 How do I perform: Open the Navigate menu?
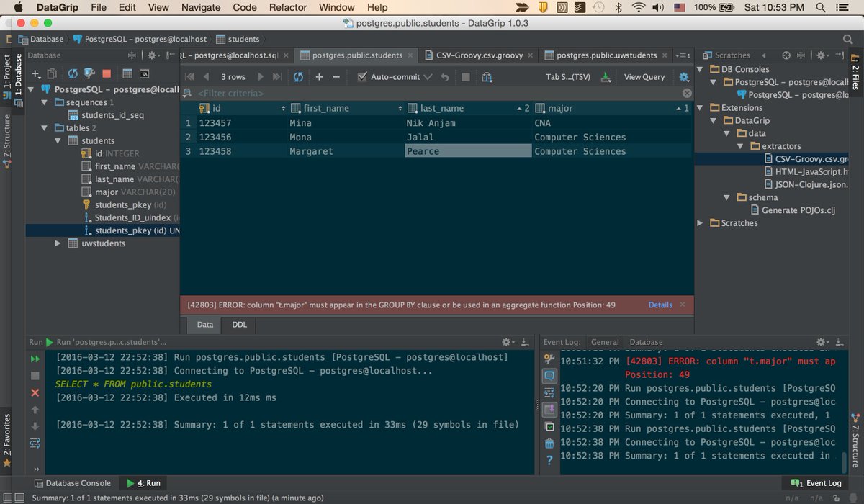point(201,7)
